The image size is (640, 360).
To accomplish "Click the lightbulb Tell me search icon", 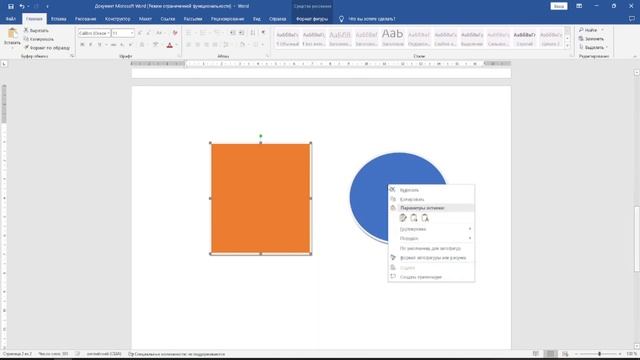I will 341,19.
